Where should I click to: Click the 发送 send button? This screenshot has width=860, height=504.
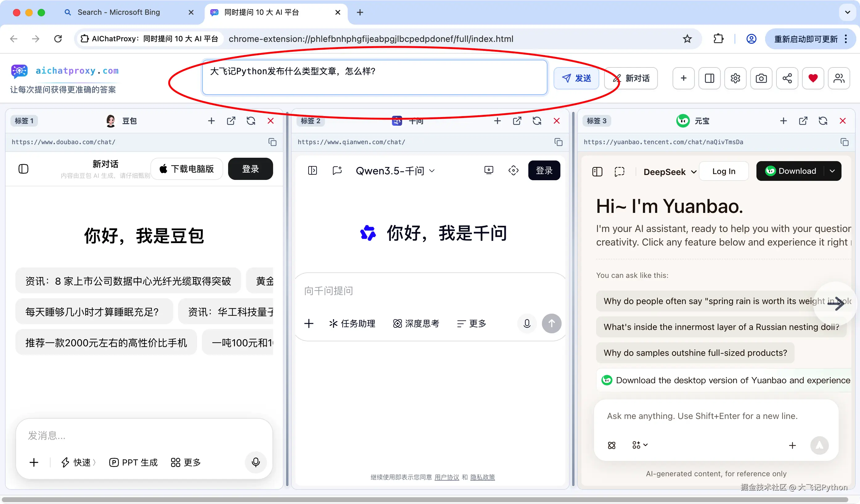(576, 79)
